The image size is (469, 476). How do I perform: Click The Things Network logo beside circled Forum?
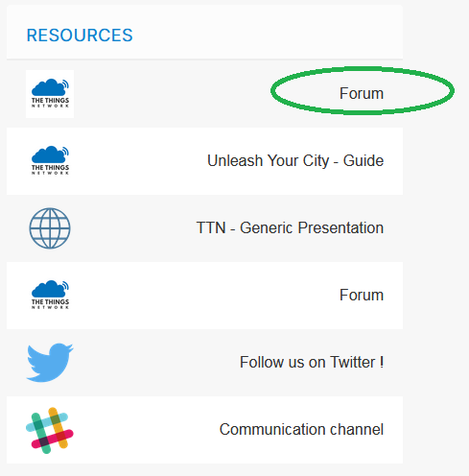pos(50,94)
